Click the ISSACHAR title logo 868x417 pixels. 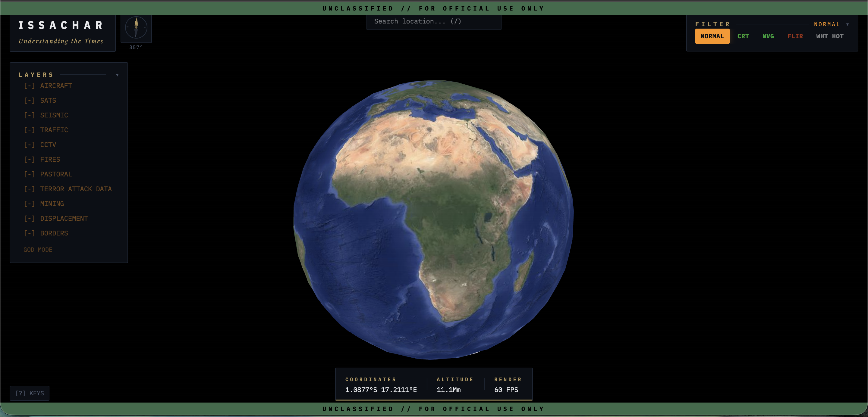61,25
